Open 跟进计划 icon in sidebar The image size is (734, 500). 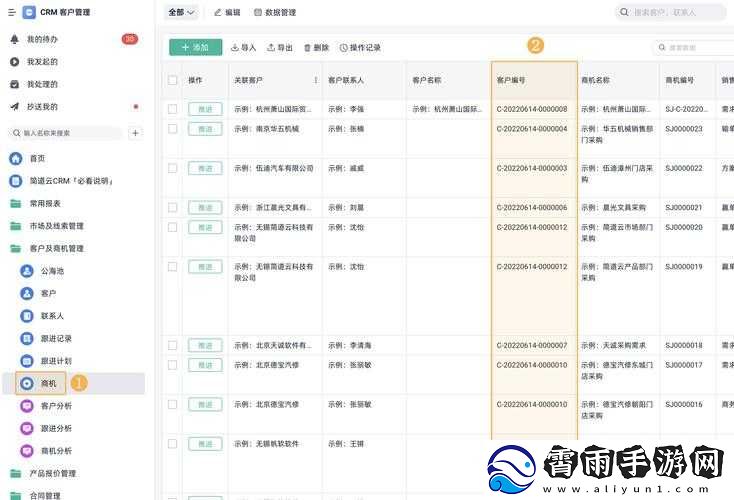point(27,361)
